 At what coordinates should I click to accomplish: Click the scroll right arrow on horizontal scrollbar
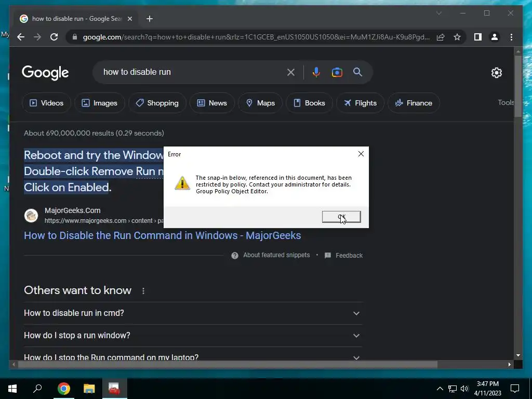509,365
